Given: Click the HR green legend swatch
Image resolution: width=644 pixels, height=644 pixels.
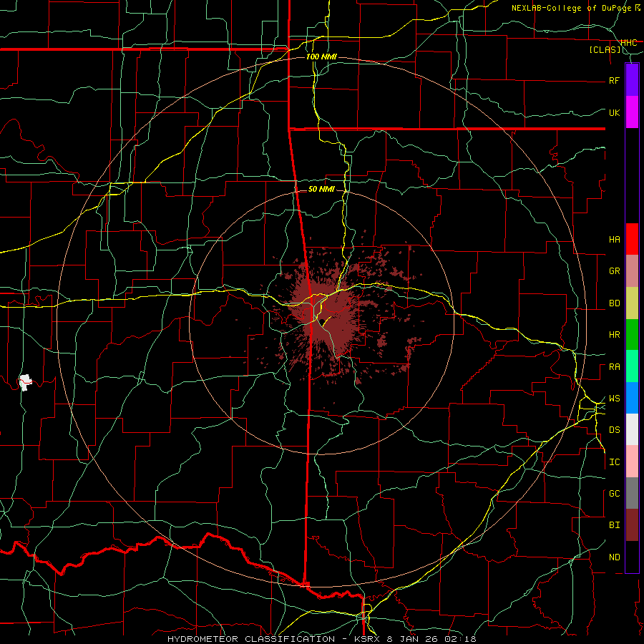Looking at the screenshot, I should tap(632, 335).
